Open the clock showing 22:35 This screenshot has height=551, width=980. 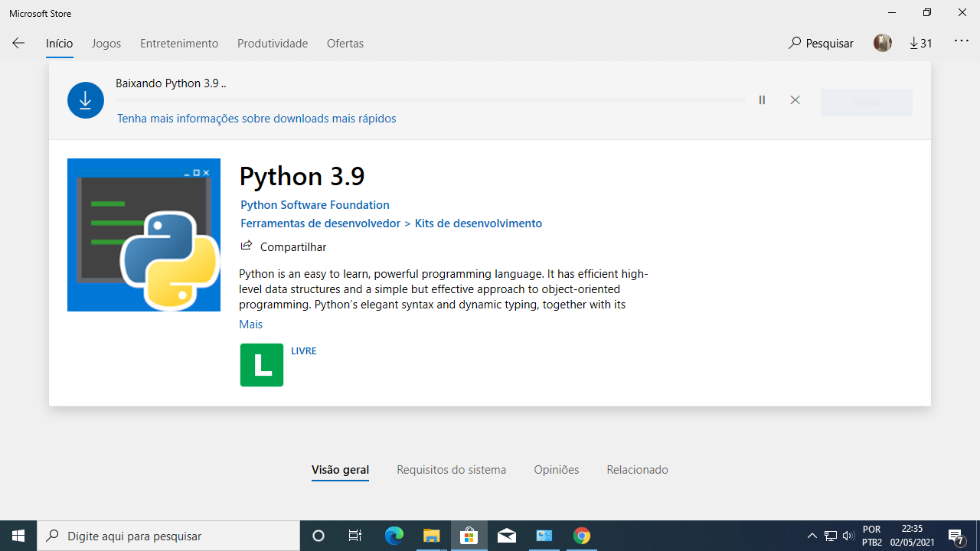tap(913, 536)
